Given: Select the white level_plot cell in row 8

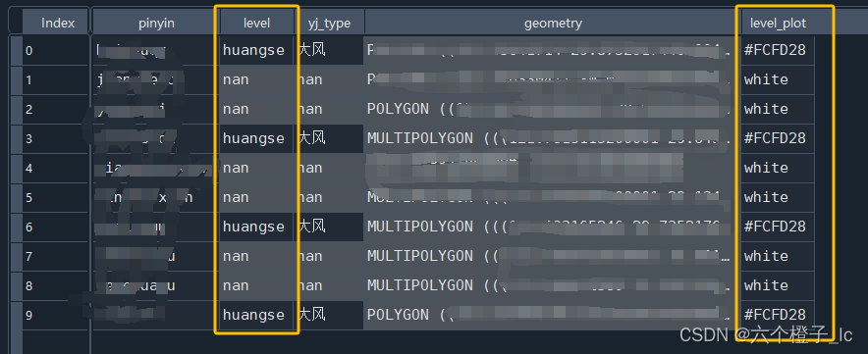Looking at the screenshot, I should (778, 285).
